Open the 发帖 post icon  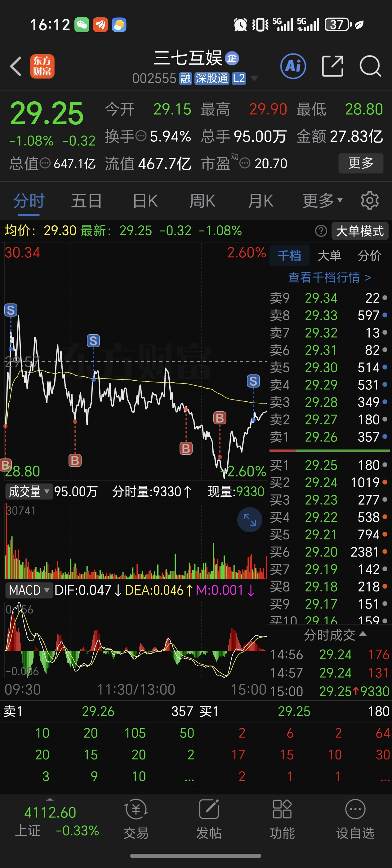tap(209, 819)
